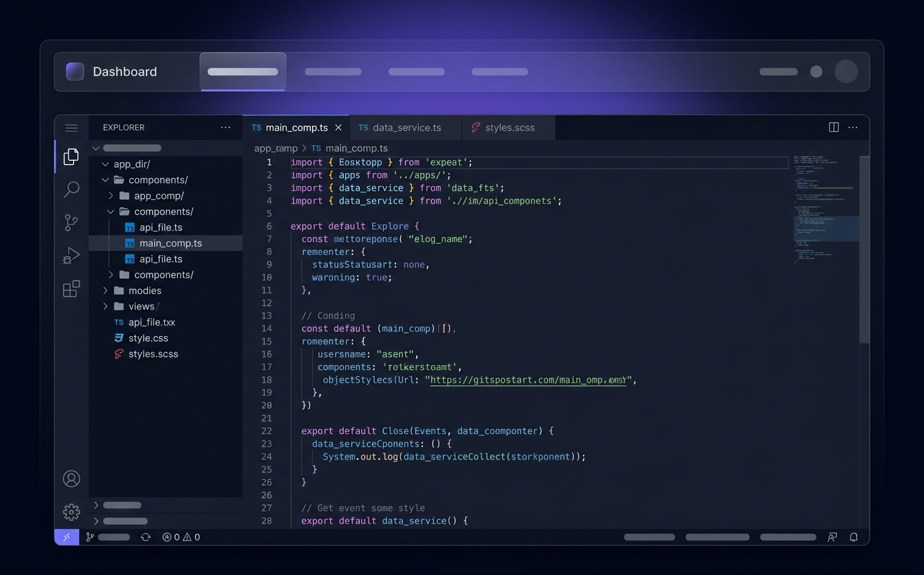Select the Explorer icon in the activity bar
This screenshot has height=575, width=924.
71,156
